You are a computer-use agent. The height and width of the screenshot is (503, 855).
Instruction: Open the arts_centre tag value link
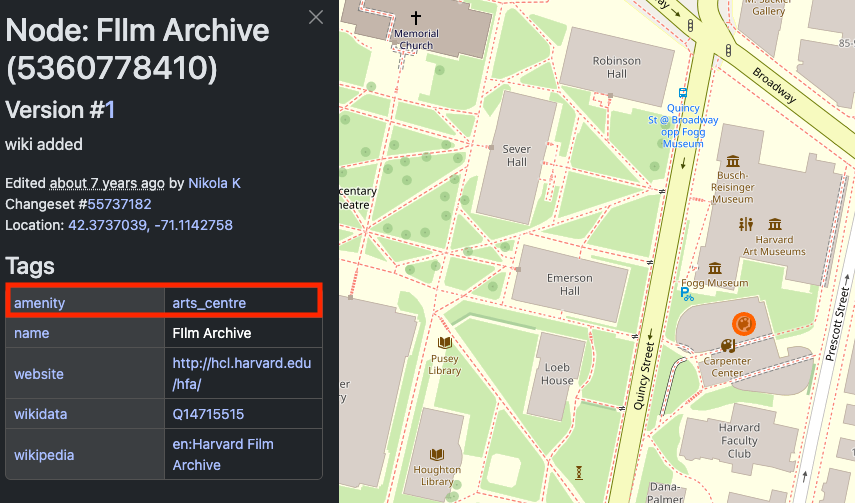click(x=209, y=303)
